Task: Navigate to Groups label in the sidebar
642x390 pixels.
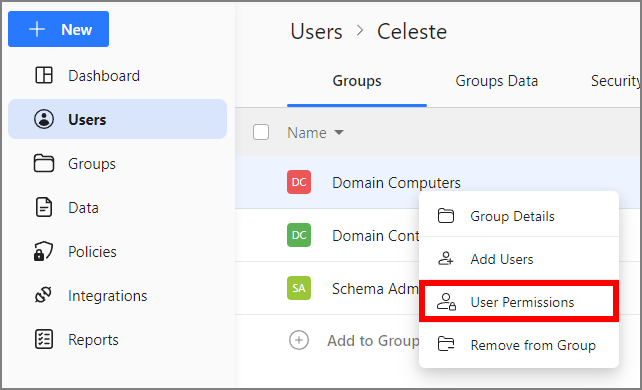Action: (92, 164)
